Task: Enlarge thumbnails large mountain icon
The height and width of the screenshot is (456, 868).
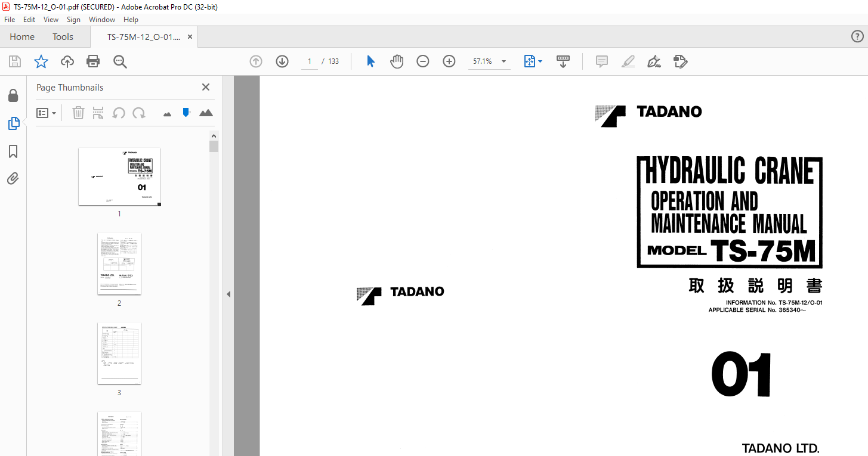Action: click(x=206, y=113)
